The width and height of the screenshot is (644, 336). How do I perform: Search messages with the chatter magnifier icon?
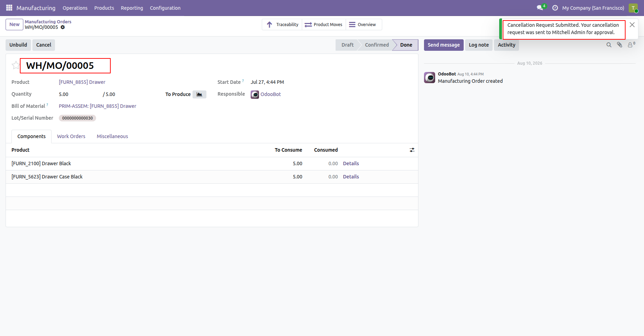click(x=609, y=45)
